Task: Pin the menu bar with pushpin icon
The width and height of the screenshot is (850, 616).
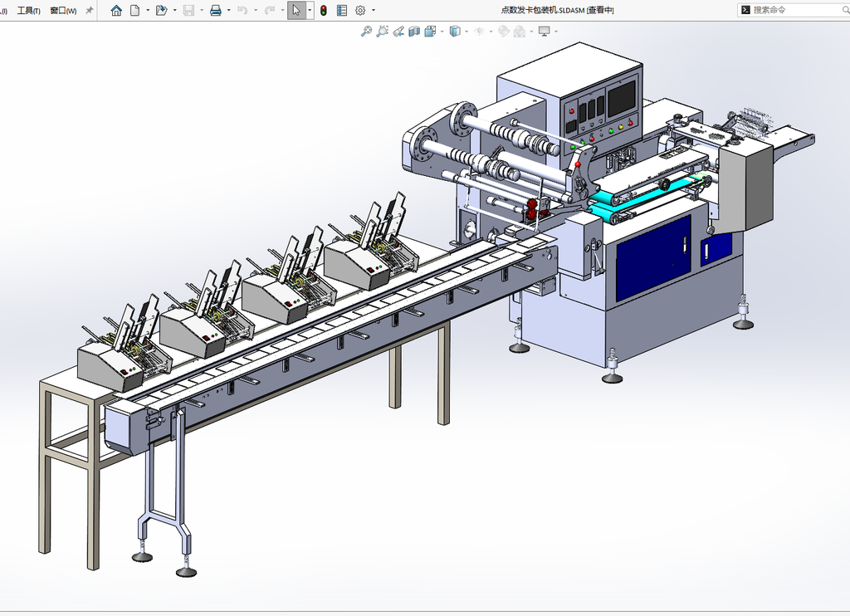Action: point(90,10)
